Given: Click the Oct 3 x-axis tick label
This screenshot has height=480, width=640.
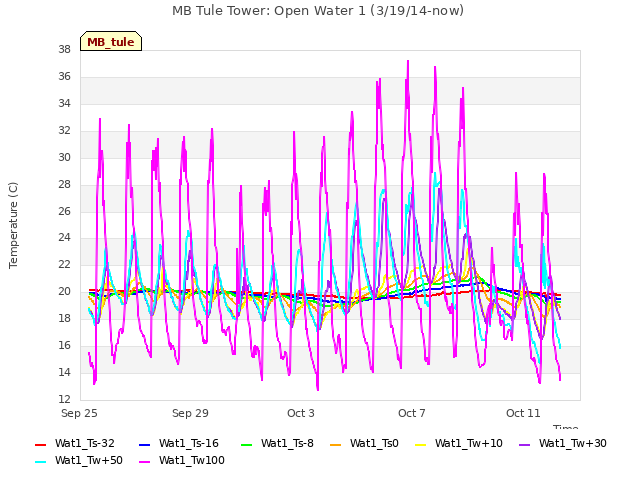Looking at the screenshot, I should [301, 413].
